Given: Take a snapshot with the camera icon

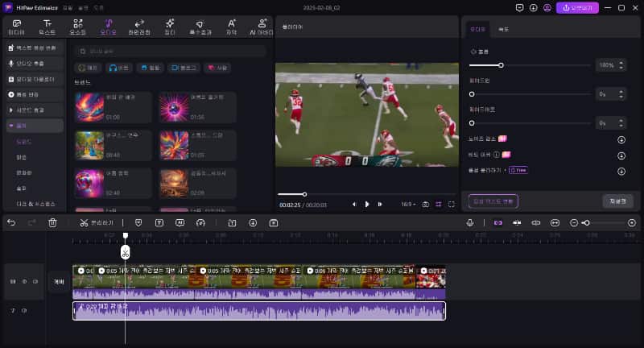Looking at the screenshot, I should coord(426,205).
